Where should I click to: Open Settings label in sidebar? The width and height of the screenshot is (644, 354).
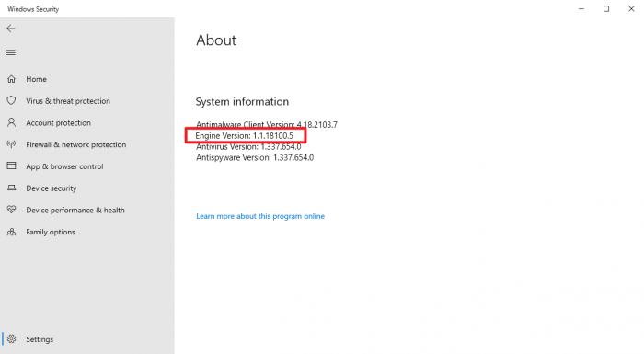point(40,339)
